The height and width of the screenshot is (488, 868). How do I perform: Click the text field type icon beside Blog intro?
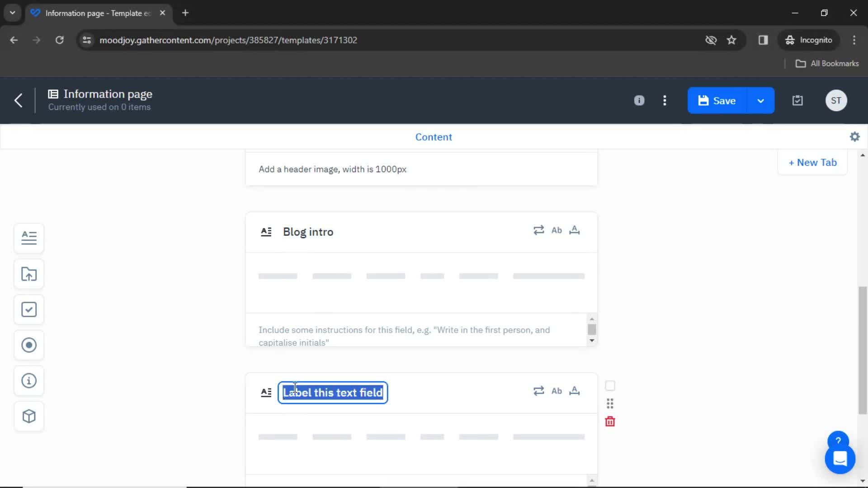(x=266, y=232)
